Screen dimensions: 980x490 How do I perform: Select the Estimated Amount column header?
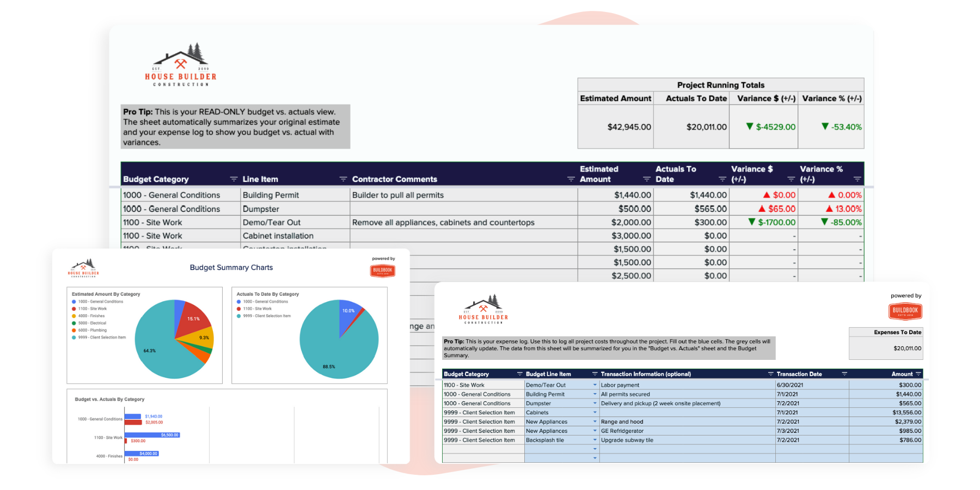[599, 173]
